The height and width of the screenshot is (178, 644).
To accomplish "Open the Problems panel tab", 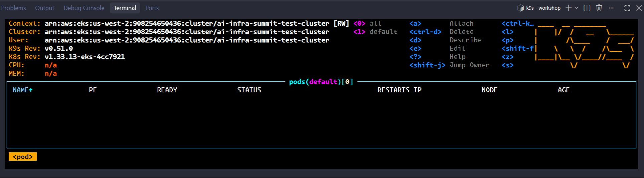I will pyautogui.click(x=13, y=8).
